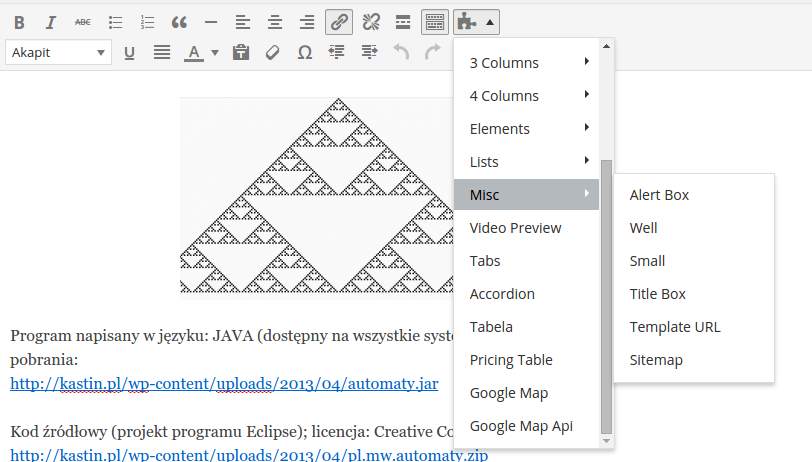Click the menu scroll-up arrow
Viewport: 812px width, 462px height.
click(606, 46)
